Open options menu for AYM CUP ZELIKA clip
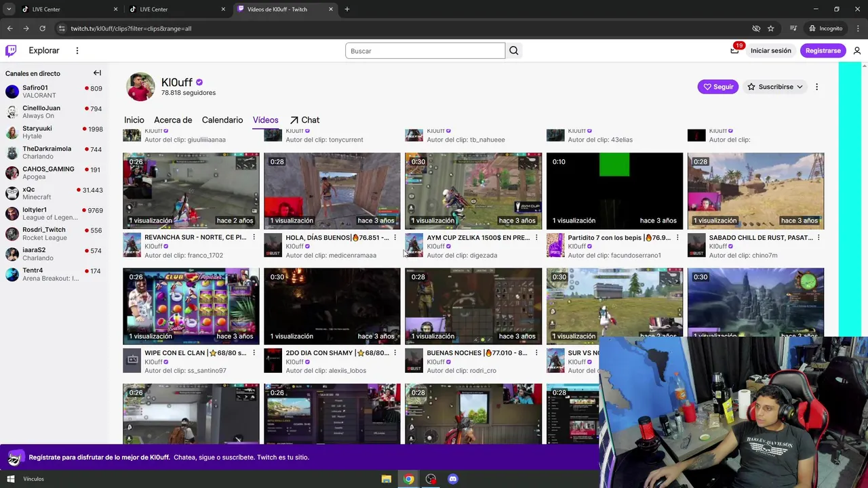 click(x=536, y=237)
